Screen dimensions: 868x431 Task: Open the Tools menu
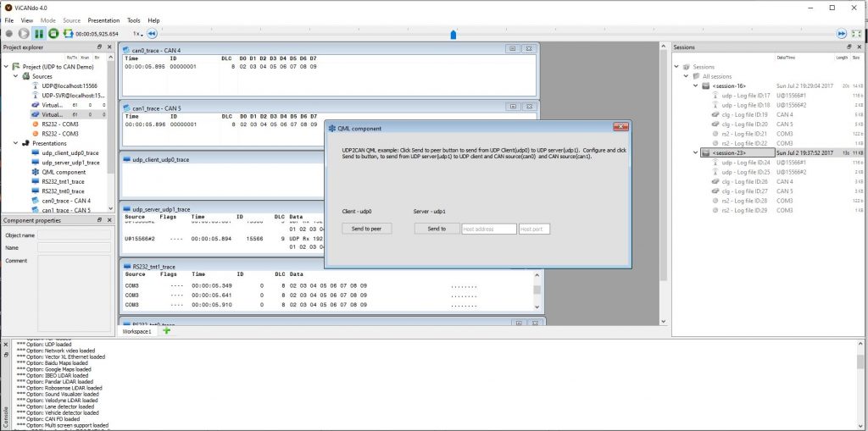[134, 19]
